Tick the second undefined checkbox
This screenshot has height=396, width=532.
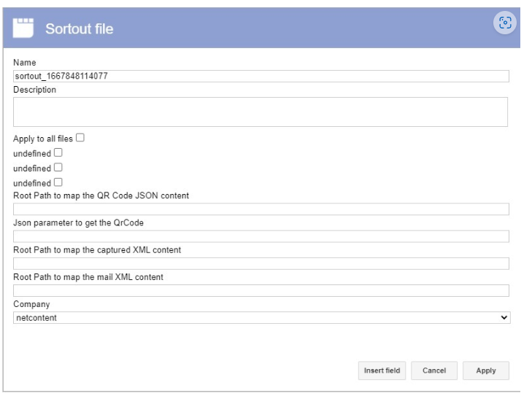point(58,168)
